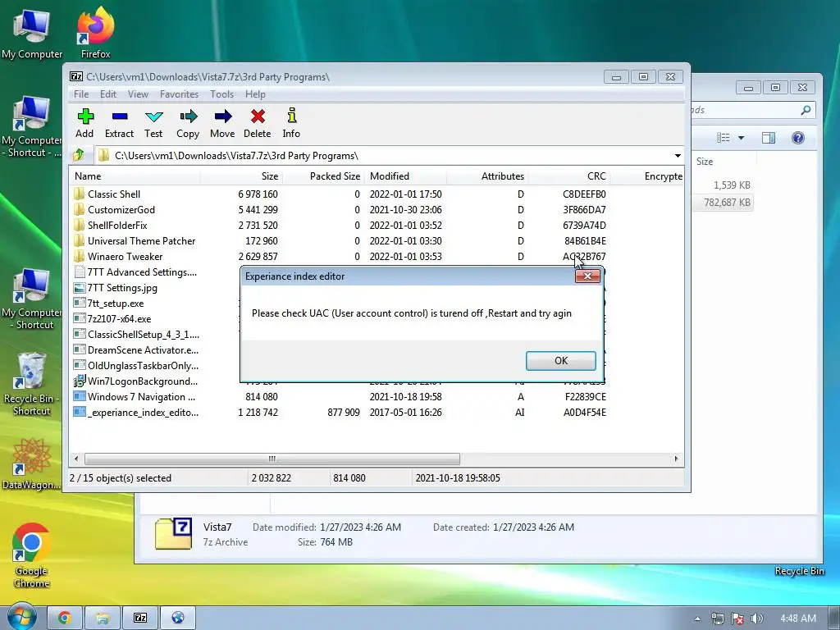Sort by Name column header
Screen dimensions: 840x630
(135, 176)
